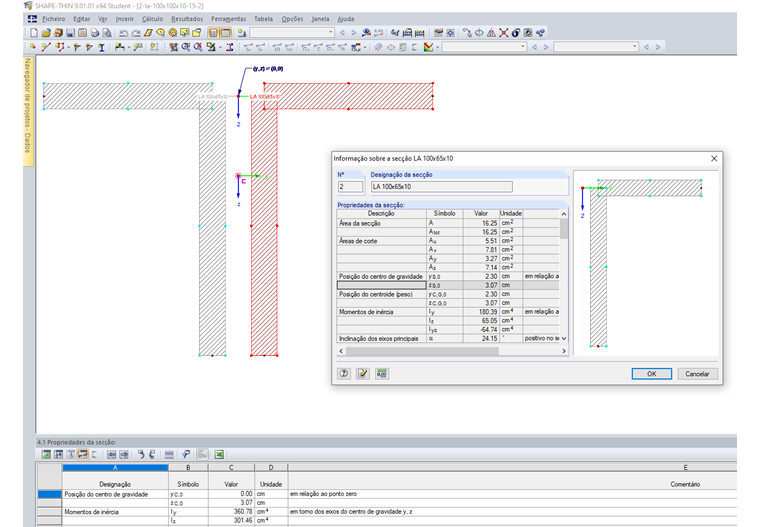Open the first toolbar combo box

pyautogui.click(x=292, y=32)
